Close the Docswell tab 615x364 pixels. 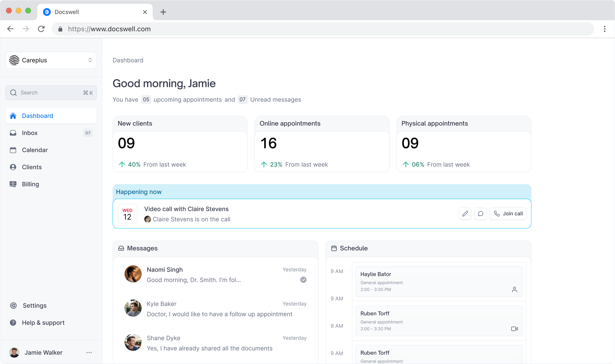click(145, 12)
